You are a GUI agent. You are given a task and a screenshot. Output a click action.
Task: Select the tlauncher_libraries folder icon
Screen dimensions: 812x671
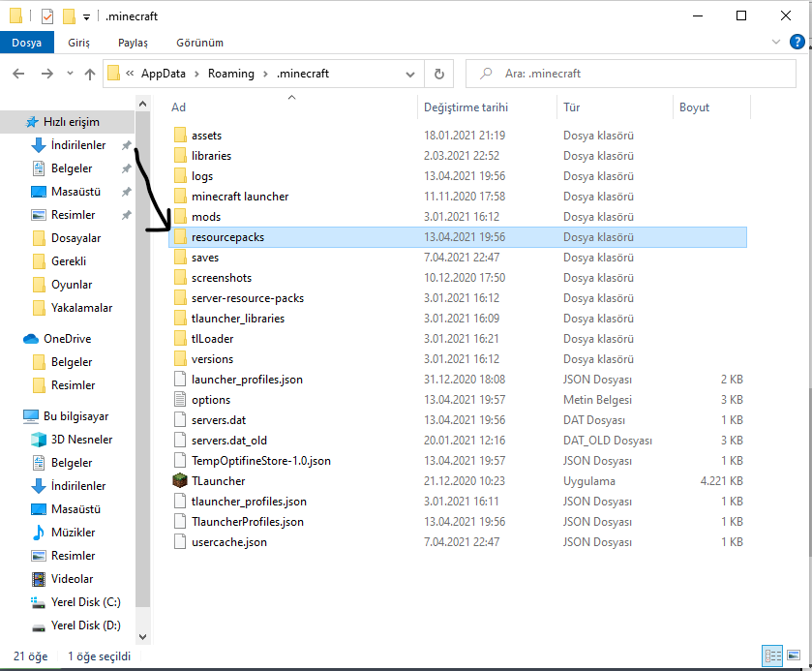pyautogui.click(x=180, y=319)
